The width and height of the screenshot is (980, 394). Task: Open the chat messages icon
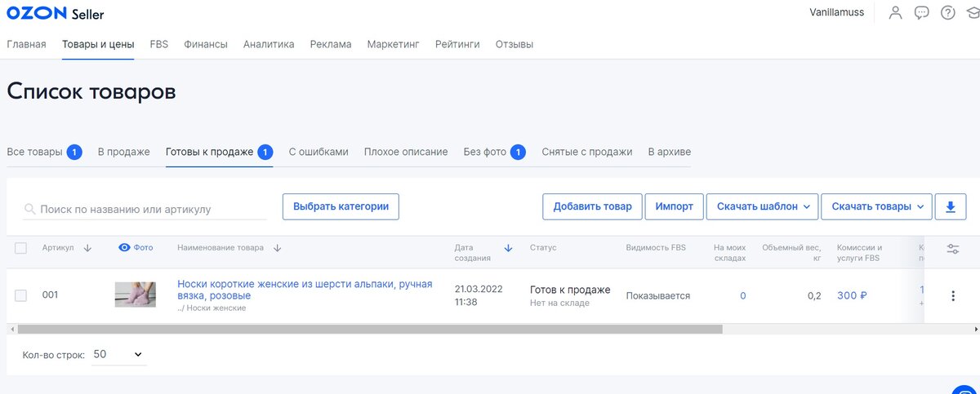tap(922, 13)
